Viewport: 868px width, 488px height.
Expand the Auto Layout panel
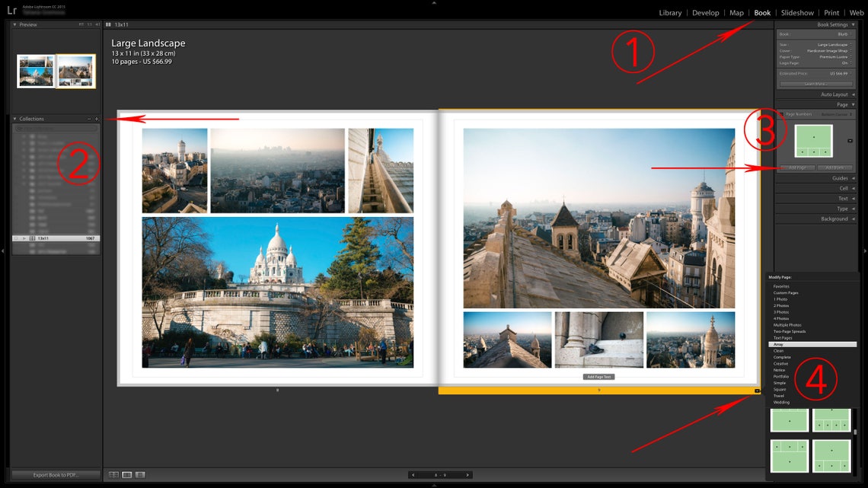(x=853, y=94)
